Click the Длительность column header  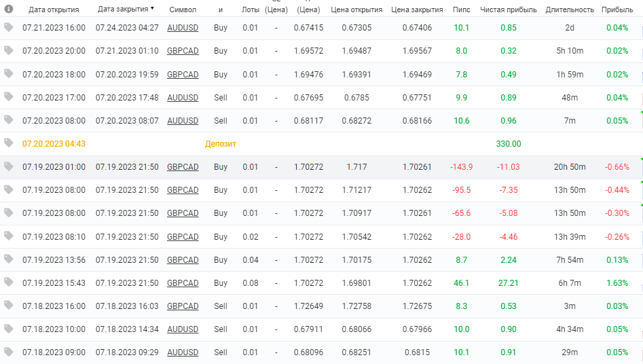[570, 10]
